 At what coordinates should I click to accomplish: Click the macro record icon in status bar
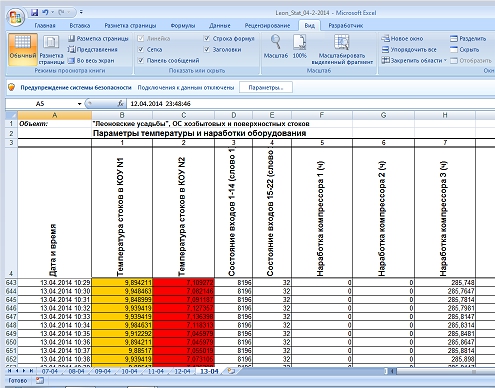(x=40, y=380)
